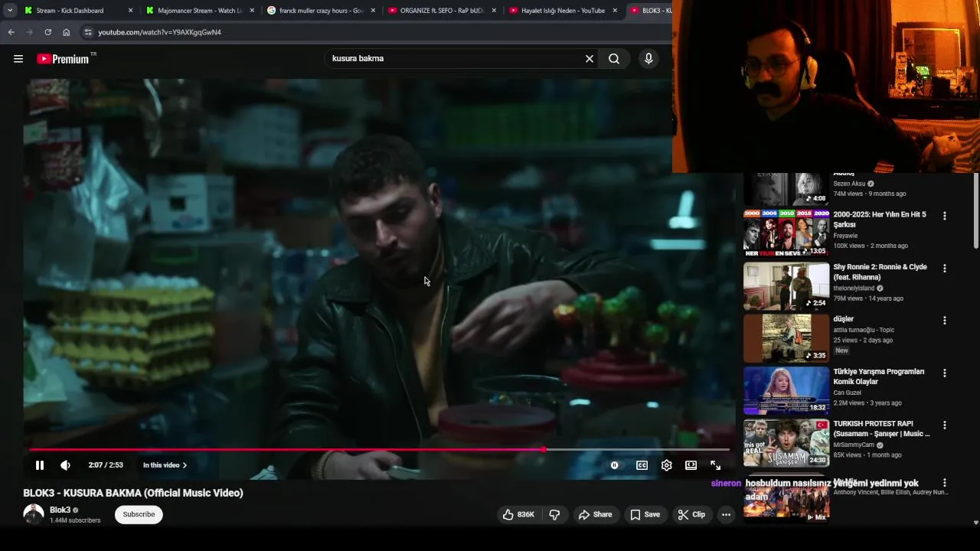
Task: Mute the video volume
Action: point(66,465)
